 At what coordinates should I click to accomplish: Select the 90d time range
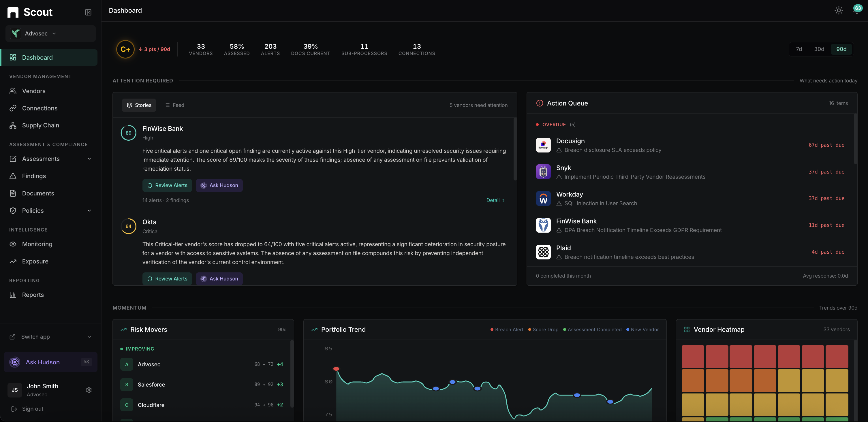841,49
